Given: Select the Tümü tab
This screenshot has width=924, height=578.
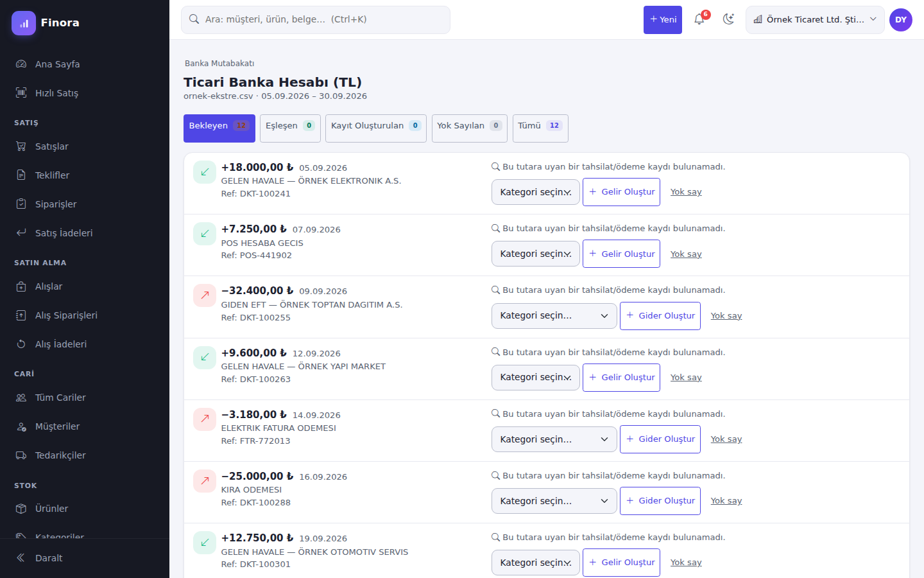Looking at the screenshot, I should 540,128.
